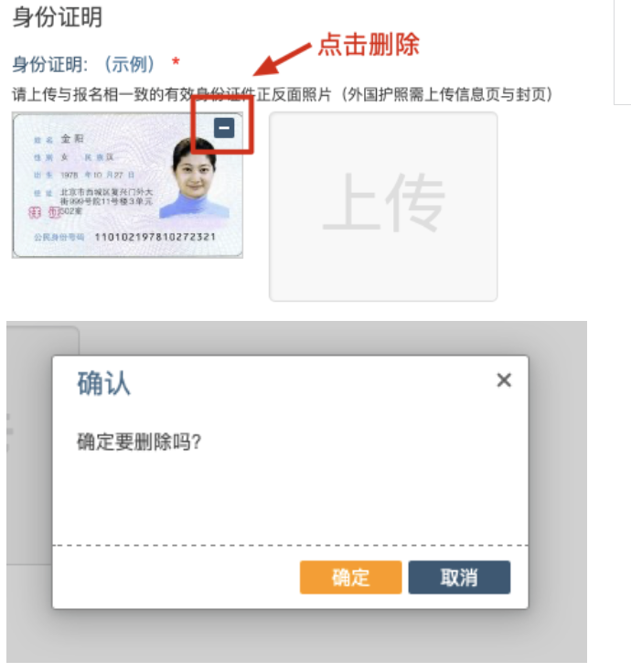Select the uploaded ID card thumbnail
The image size is (631, 672).
(x=127, y=185)
